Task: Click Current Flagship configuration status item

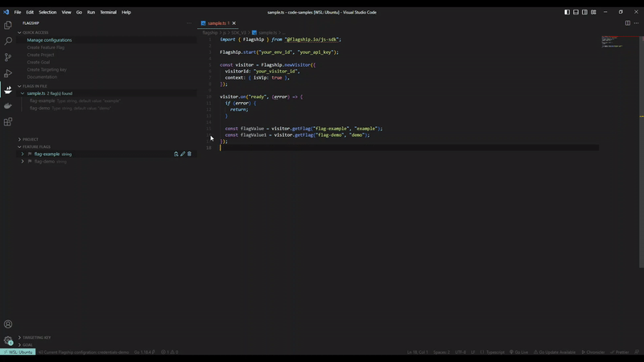Action: (x=84, y=352)
